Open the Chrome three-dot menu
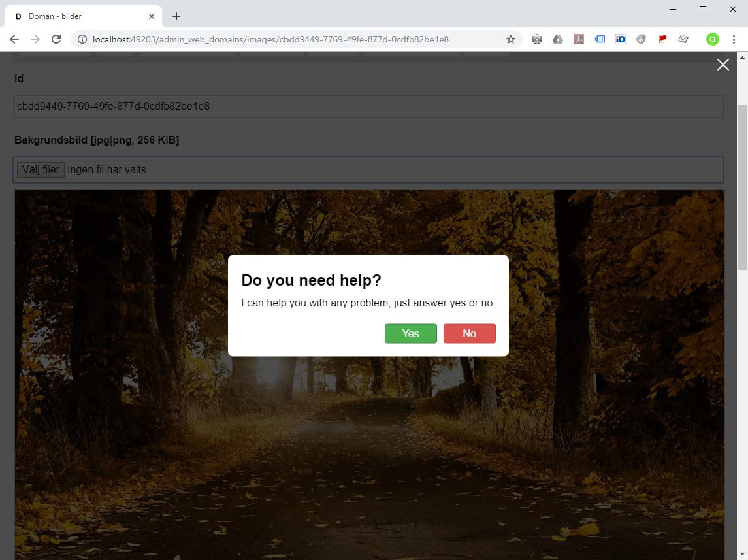 [734, 39]
